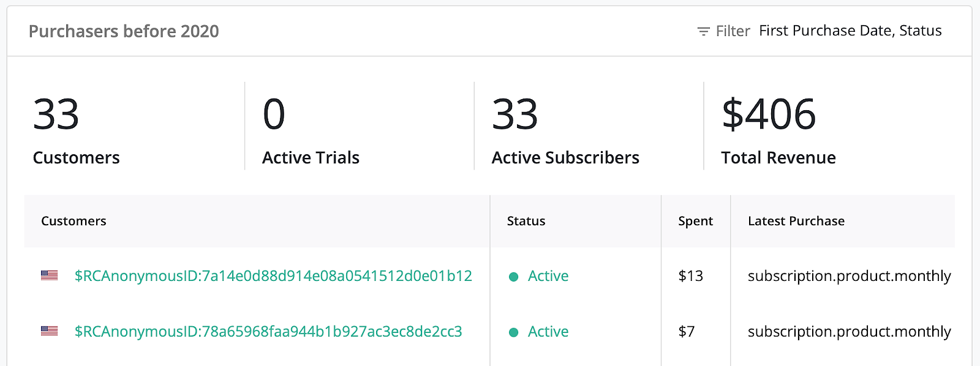Click the 33 Active Subscribers metric
The width and height of the screenshot is (980, 366).
click(x=565, y=130)
